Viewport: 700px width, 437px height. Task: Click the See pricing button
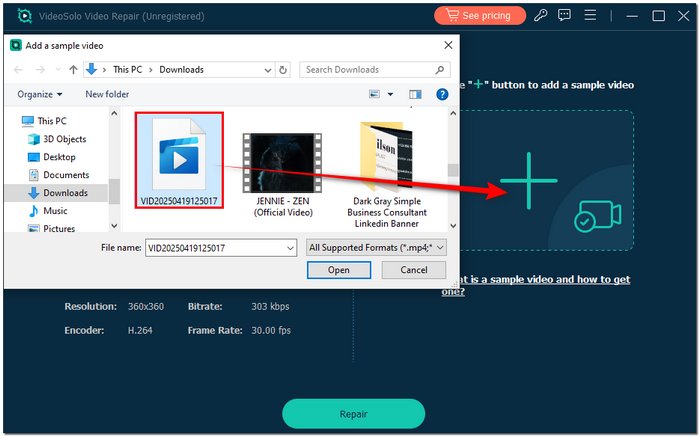pyautogui.click(x=479, y=16)
